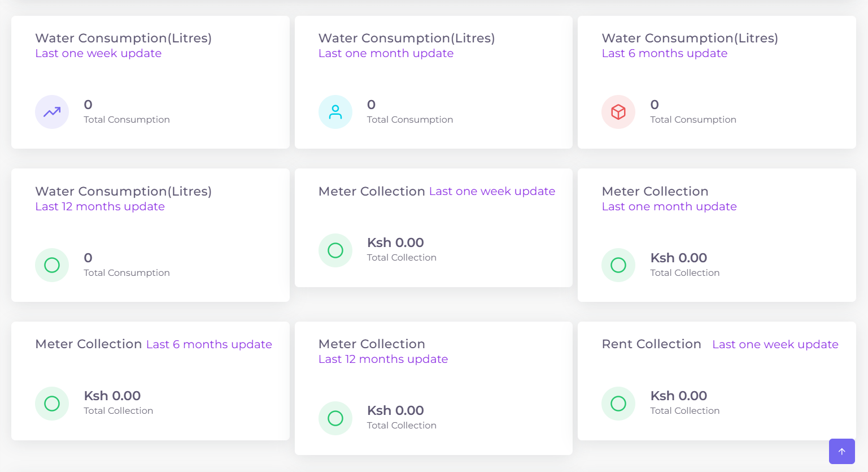Click 'Last one month update' on Meter Collection
The image size is (868, 472).
[669, 206]
